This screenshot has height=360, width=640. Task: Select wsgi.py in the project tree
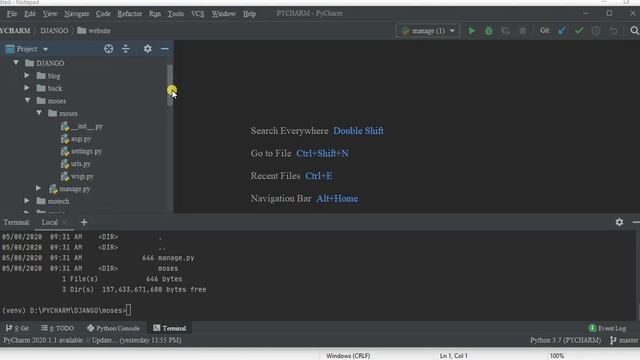(x=77, y=176)
